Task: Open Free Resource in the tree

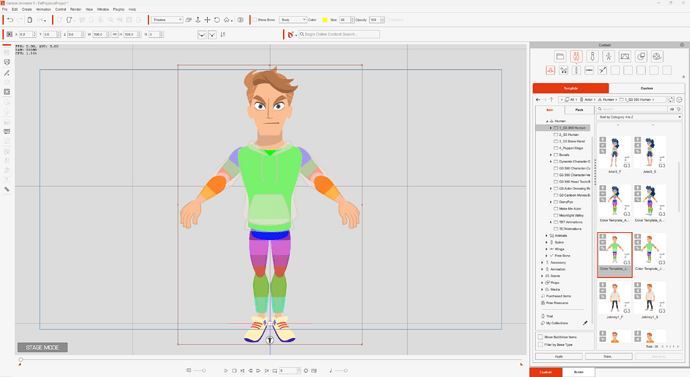Action: [557, 303]
